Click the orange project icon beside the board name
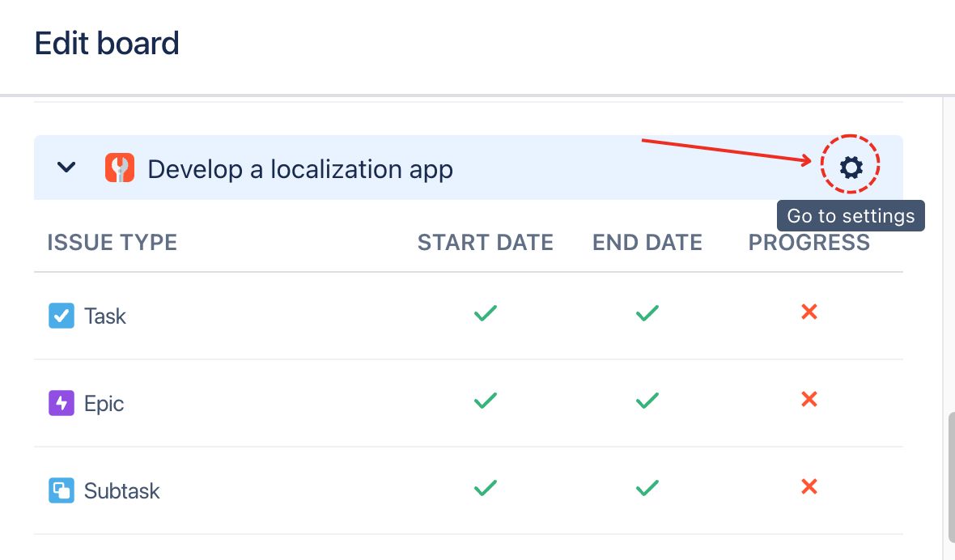955x560 pixels. (x=120, y=168)
